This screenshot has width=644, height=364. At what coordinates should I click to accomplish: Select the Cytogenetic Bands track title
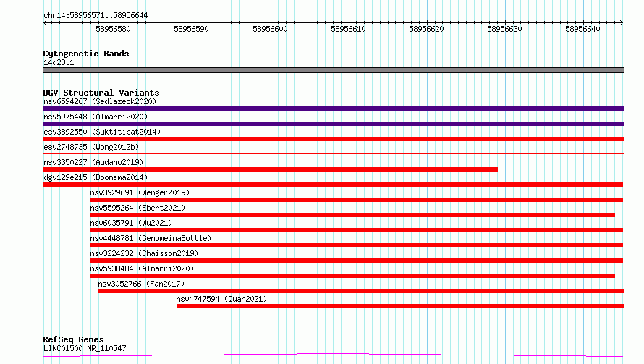(x=86, y=54)
